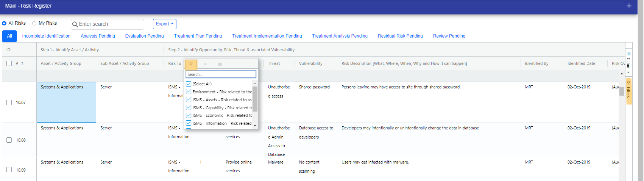This screenshot has width=644, height=181.
Task: Select the My Risks radio button
Action: tap(34, 23)
